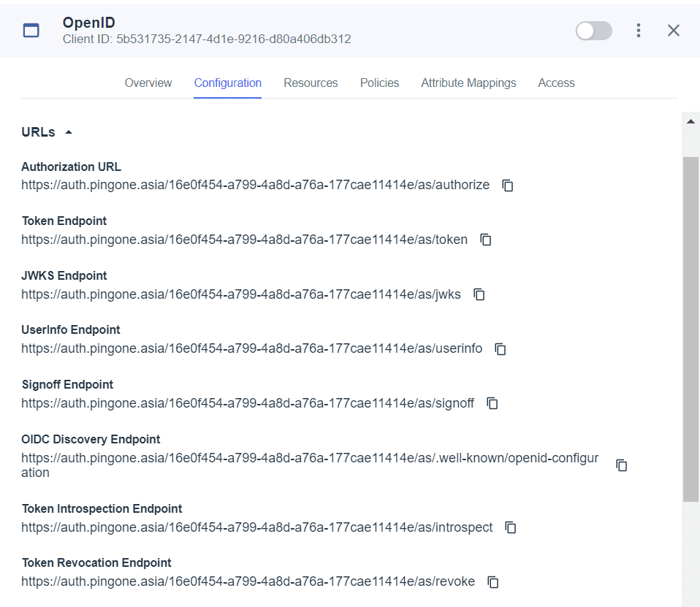The height and width of the screenshot is (607, 700).
Task: Switch to the Overview tab
Action: click(148, 83)
